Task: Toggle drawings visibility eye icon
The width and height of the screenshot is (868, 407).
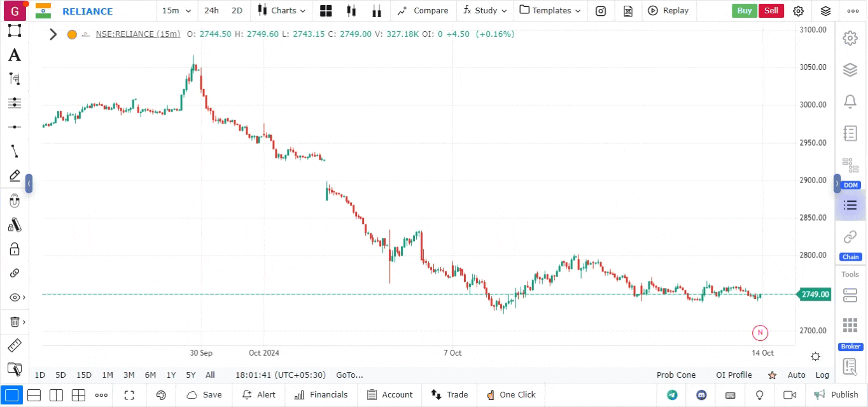Action: (x=14, y=297)
